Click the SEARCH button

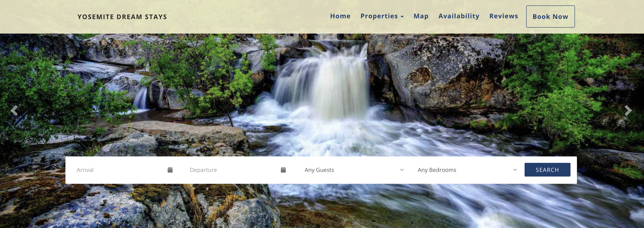(x=547, y=170)
